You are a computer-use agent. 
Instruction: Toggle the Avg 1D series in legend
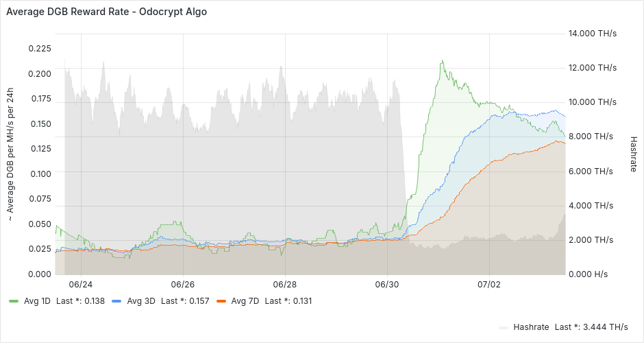click(37, 301)
